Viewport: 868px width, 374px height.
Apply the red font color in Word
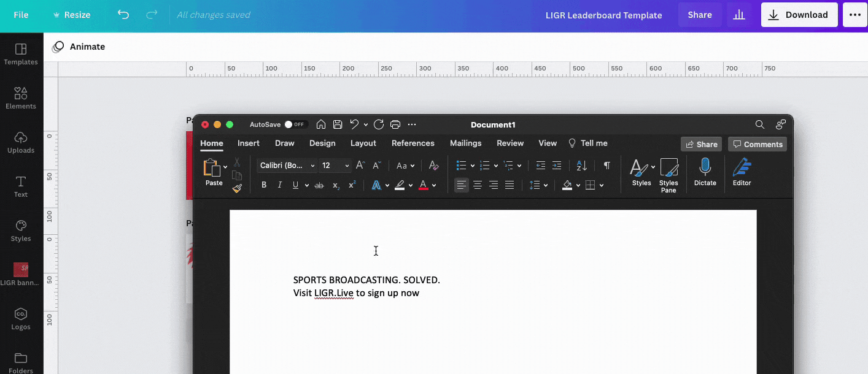coord(423,185)
